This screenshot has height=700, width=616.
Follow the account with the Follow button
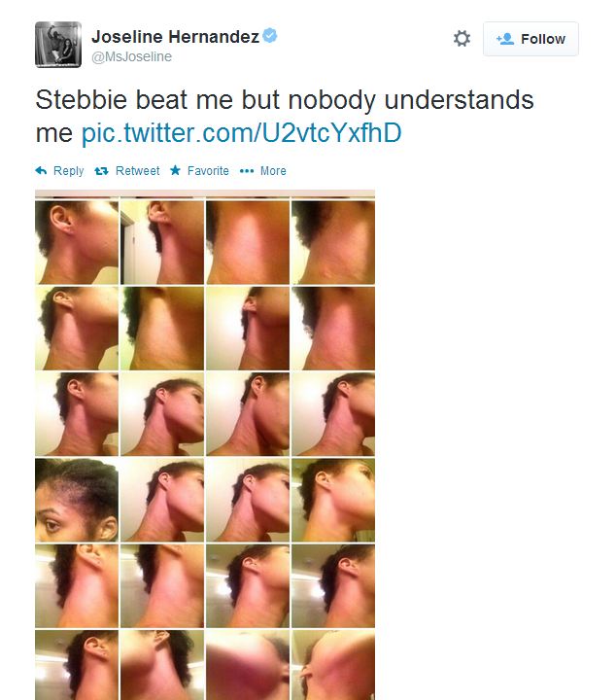(x=530, y=39)
